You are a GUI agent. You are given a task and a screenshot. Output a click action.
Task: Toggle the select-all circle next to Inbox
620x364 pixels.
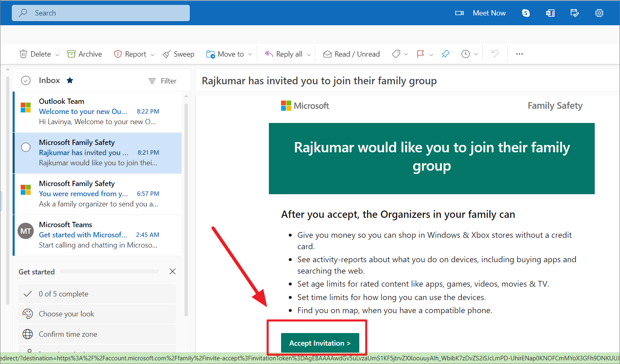coord(26,81)
